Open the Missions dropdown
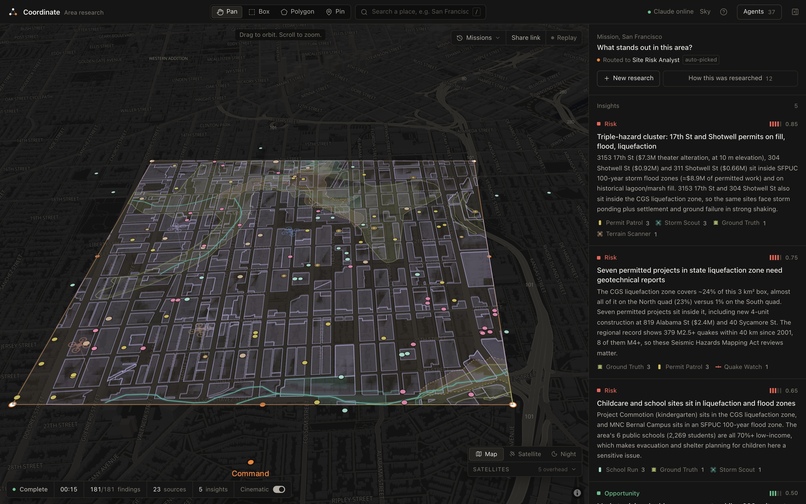 [479, 38]
